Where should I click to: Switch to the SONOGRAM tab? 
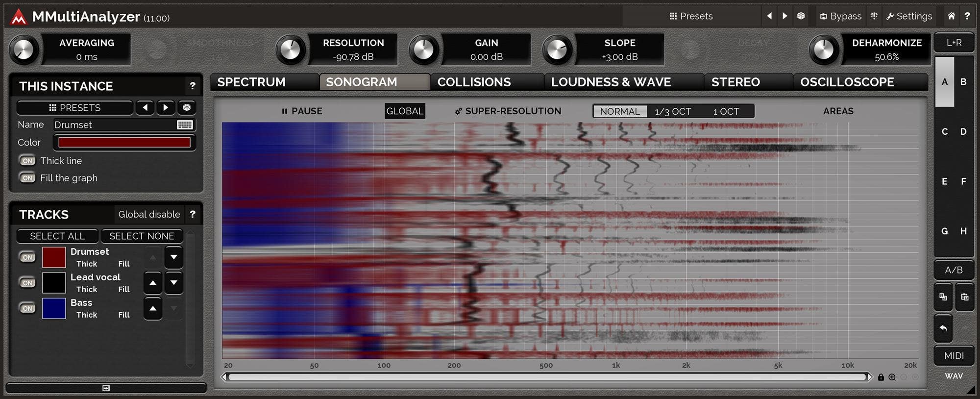point(375,82)
